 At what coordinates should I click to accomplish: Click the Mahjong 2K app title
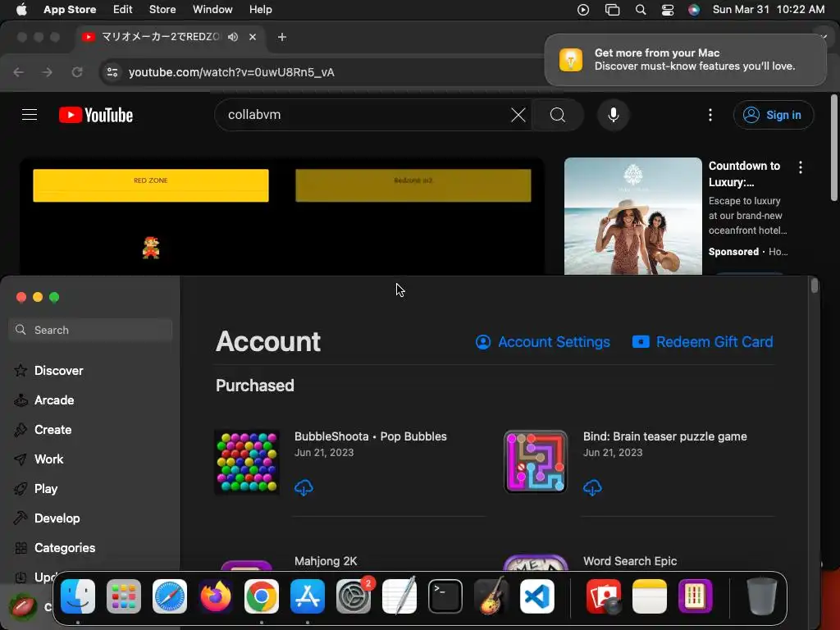coord(326,561)
